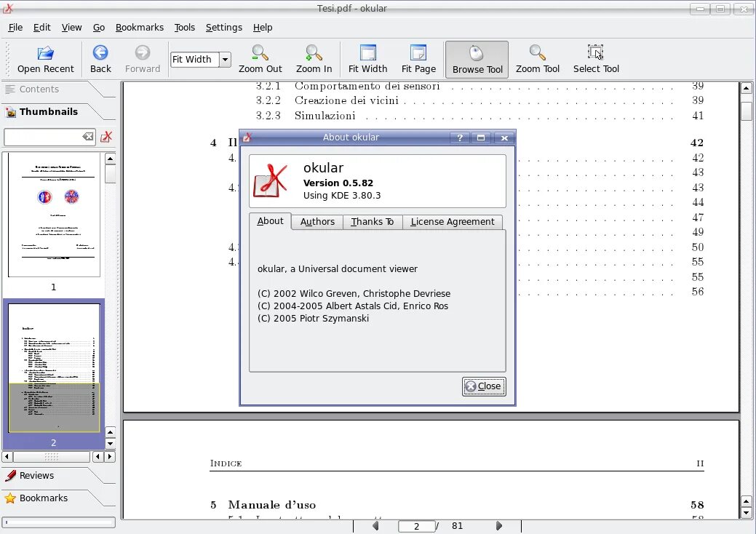Viewport: 756px width, 534px height.
Task: Switch to the Authors tab
Action: pos(317,222)
